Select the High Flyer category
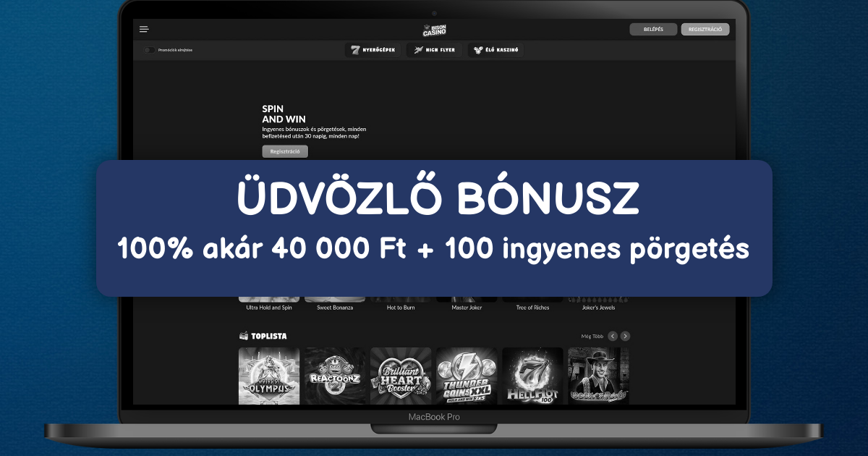 coord(434,50)
